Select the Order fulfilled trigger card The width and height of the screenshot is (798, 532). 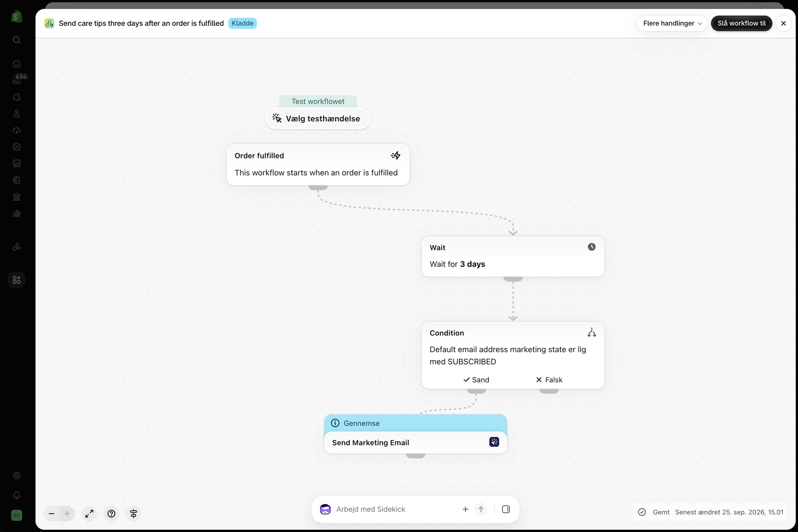(x=318, y=165)
